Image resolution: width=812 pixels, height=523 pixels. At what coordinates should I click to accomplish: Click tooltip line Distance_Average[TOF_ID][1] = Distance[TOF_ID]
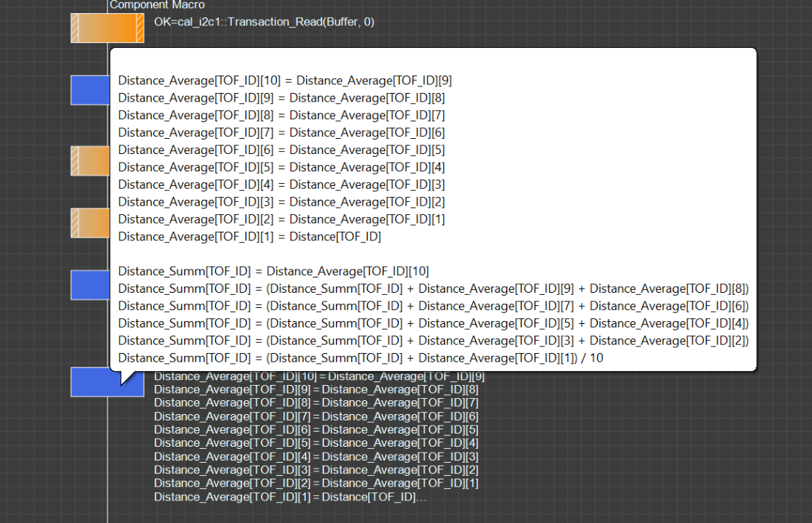[249, 237]
